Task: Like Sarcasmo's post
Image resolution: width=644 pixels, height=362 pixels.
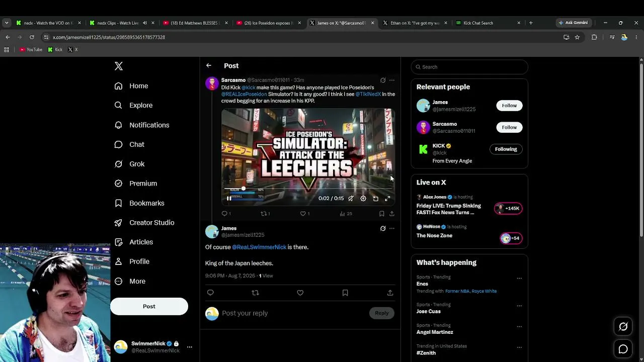Action: tap(304, 214)
